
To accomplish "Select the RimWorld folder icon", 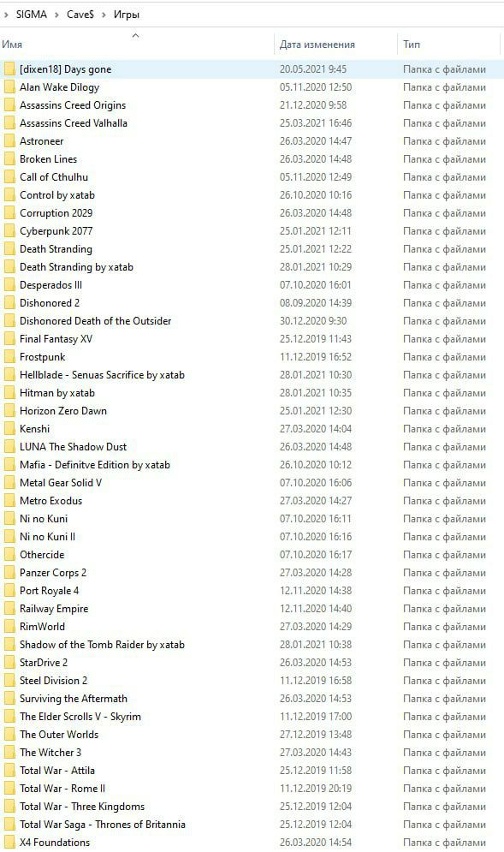I will (x=9, y=627).
